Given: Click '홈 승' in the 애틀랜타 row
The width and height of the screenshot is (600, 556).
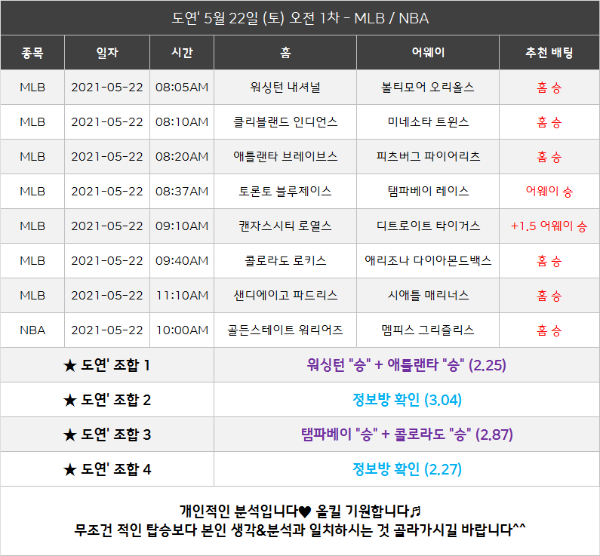Looking at the screenshot, I should 549,157.
